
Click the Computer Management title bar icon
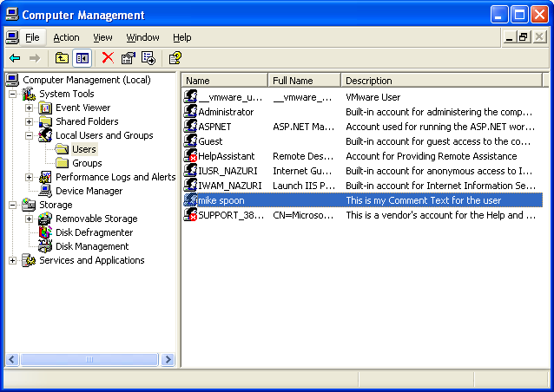coord(12,15)
